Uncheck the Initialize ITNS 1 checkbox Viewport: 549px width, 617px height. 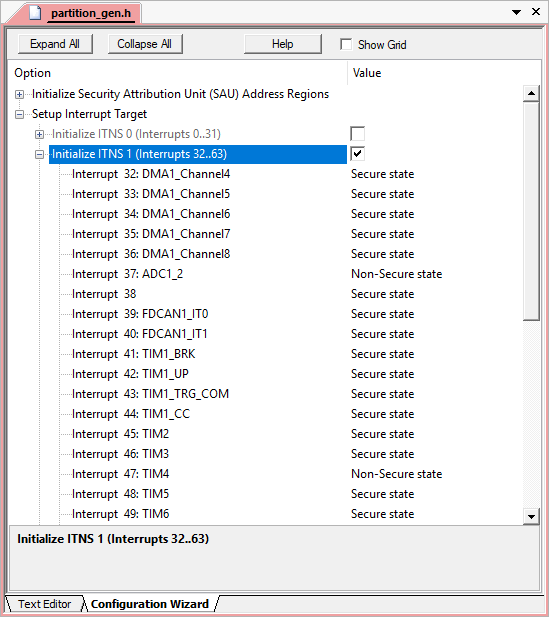coord(357,154)
